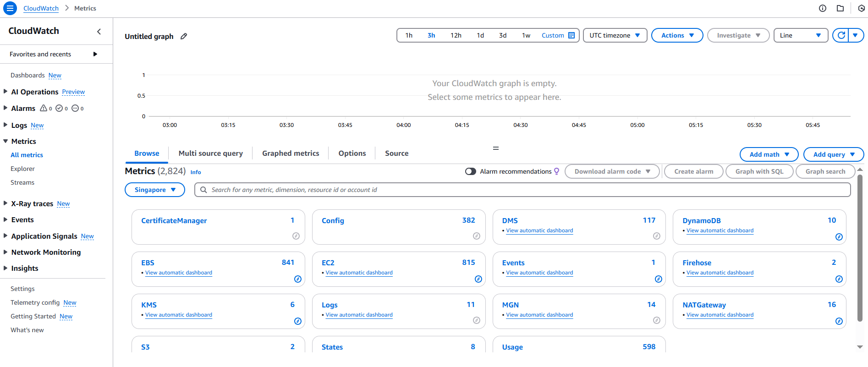Select the Browse tab
This screenshot has height=367, width=868.
point(147,153)
